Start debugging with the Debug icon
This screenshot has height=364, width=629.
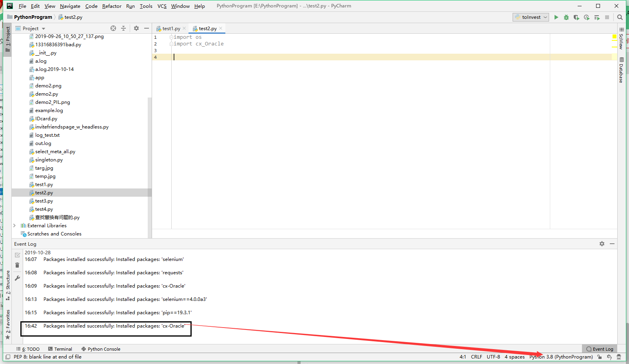point(566,17)
